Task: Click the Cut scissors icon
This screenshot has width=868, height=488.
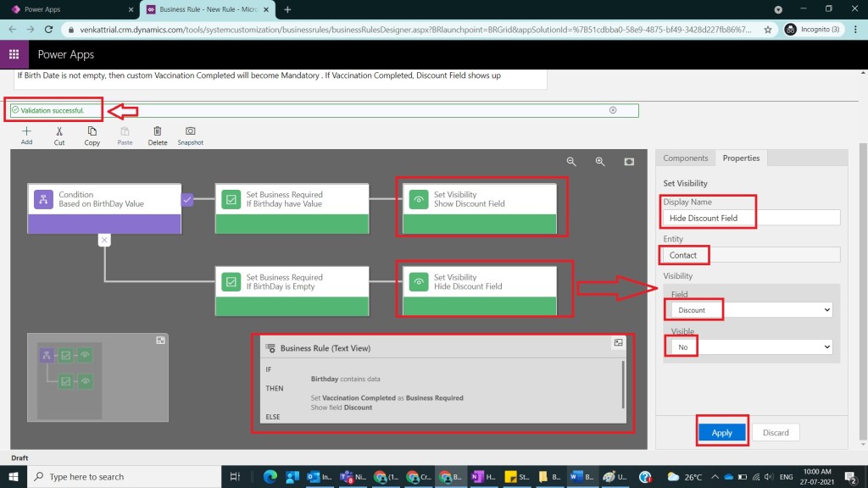Action: [x=59, y=132]
